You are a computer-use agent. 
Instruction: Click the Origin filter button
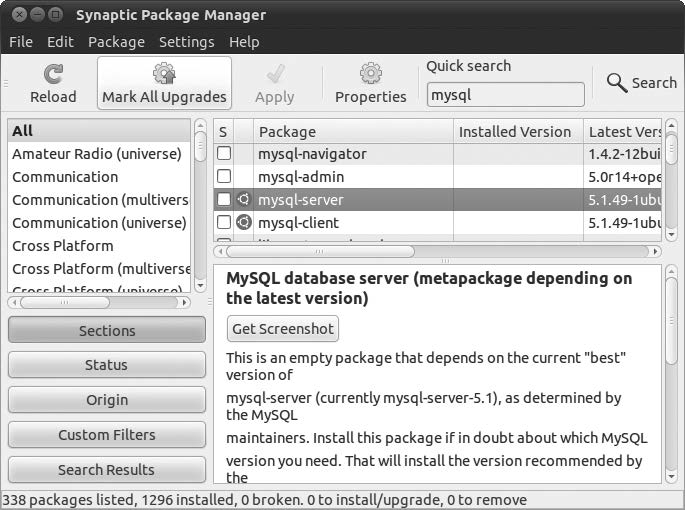107,400
